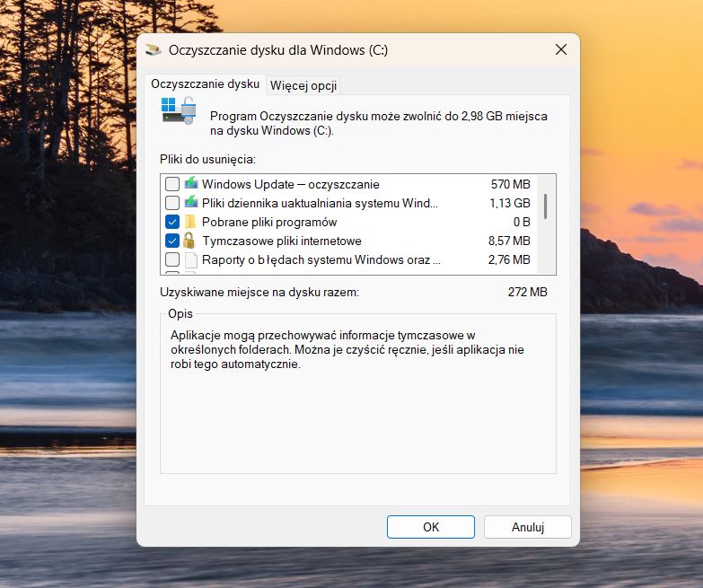Uncheck Tymczasowe pliki internetowe checkbox
703x588 pixels.
(x=172, y=241)
